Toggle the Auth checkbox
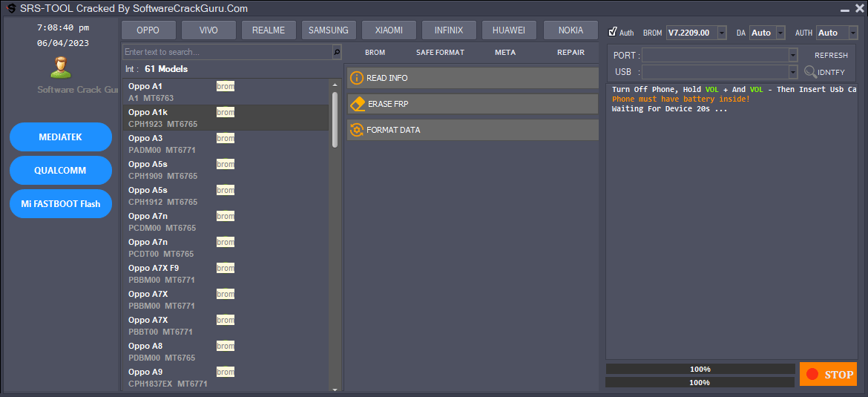Viewport: 868px width, 397px height. coord(612,32)
